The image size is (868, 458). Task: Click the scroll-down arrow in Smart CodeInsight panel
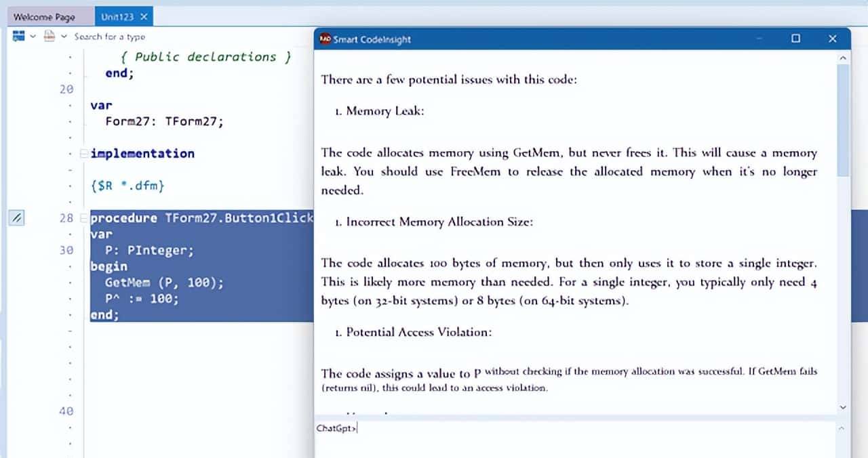843,407
